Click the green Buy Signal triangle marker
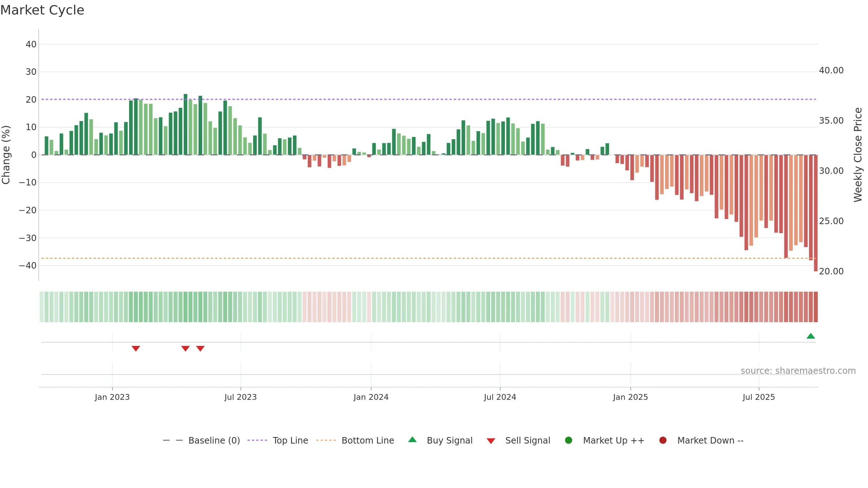The image size is (868, 488). [x=810, y=336]
